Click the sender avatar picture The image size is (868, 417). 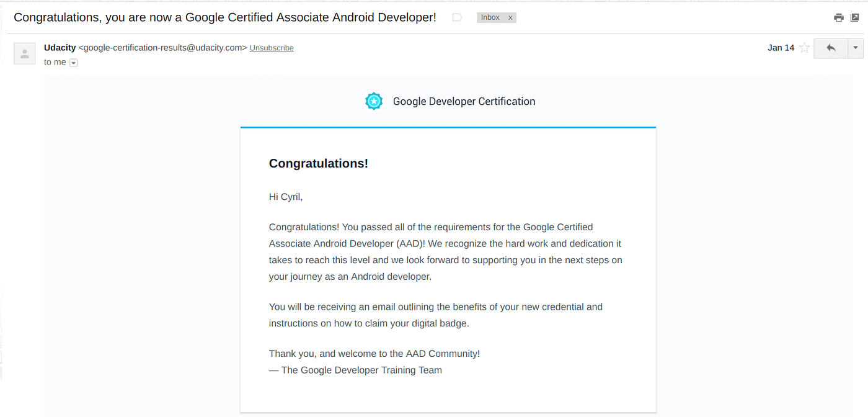coord(25,53)
